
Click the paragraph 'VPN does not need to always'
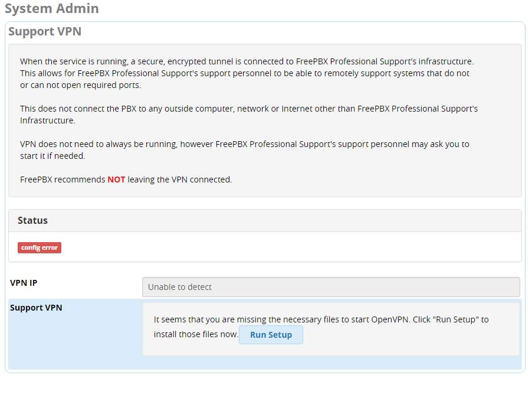pyautogui.click(x=244, y=150)
